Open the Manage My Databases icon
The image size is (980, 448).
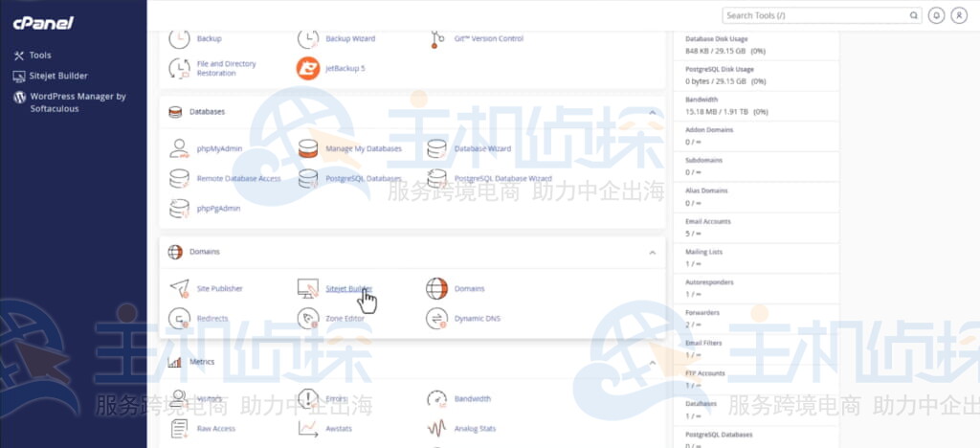click(307, 148)
